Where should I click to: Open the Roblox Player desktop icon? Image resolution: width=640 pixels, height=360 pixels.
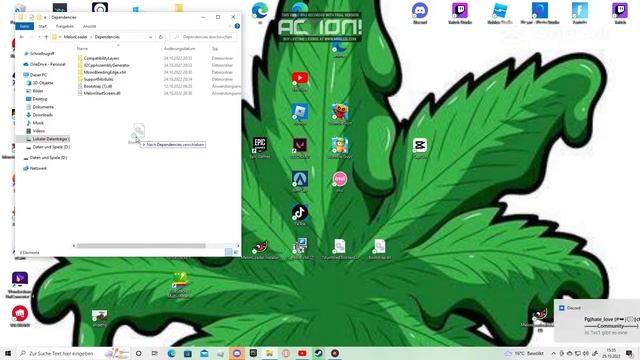[300, 114]
